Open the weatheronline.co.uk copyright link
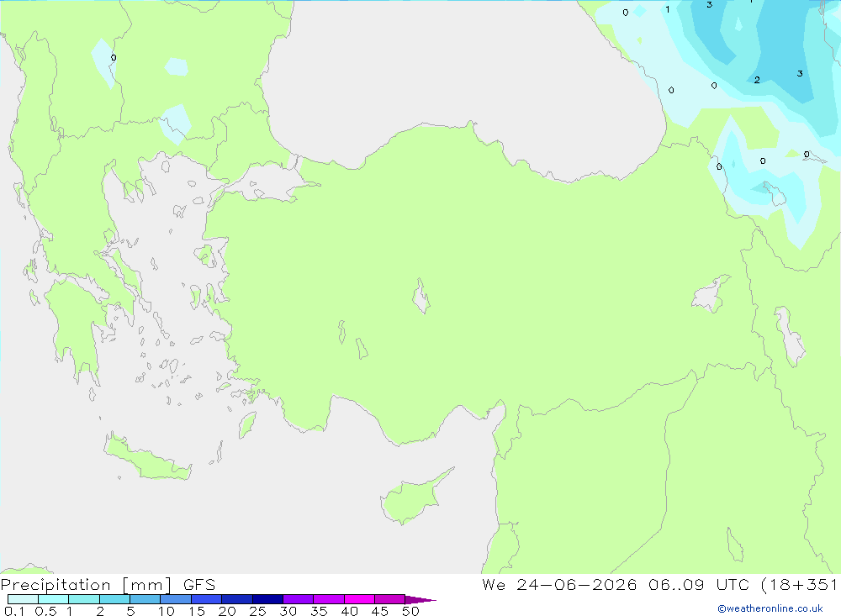This screenshot has width=841, height=616. click(x=770, y=608)
